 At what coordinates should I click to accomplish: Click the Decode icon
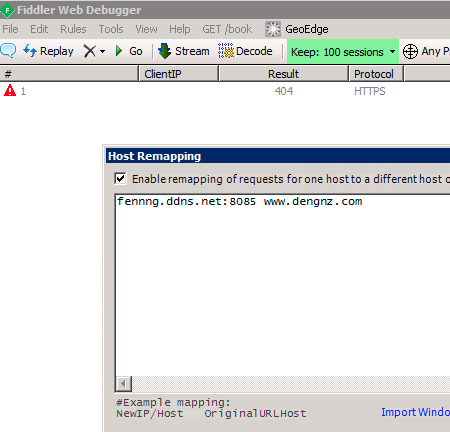tap(226, 51)
